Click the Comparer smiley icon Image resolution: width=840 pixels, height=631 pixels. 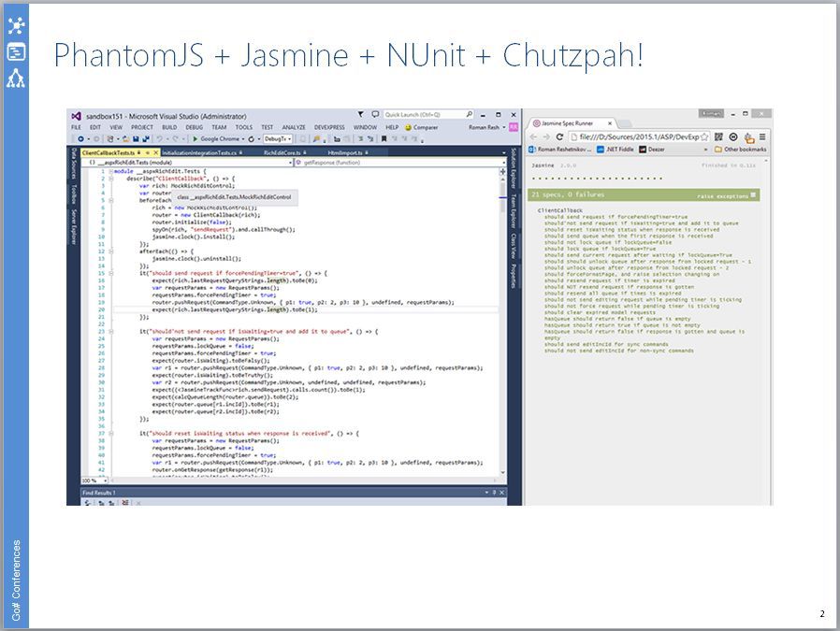point(408,127)
